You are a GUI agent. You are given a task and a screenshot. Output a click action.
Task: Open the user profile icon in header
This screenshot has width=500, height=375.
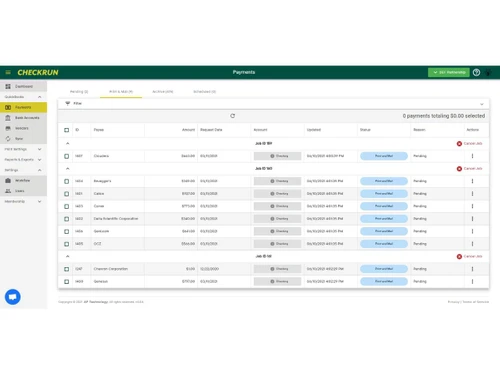[x=488, y=72]
